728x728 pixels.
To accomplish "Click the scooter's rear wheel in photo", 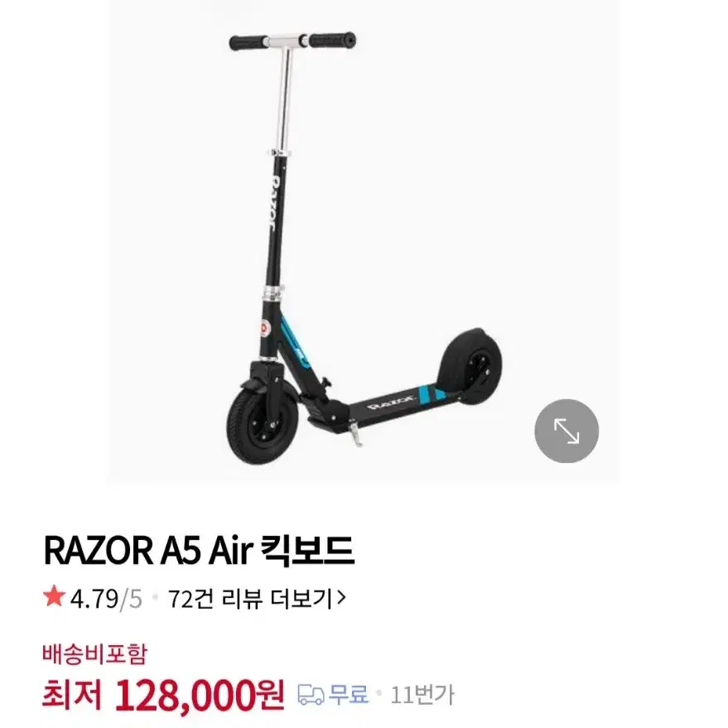I will pyautogui.click(x=470, y=365).
